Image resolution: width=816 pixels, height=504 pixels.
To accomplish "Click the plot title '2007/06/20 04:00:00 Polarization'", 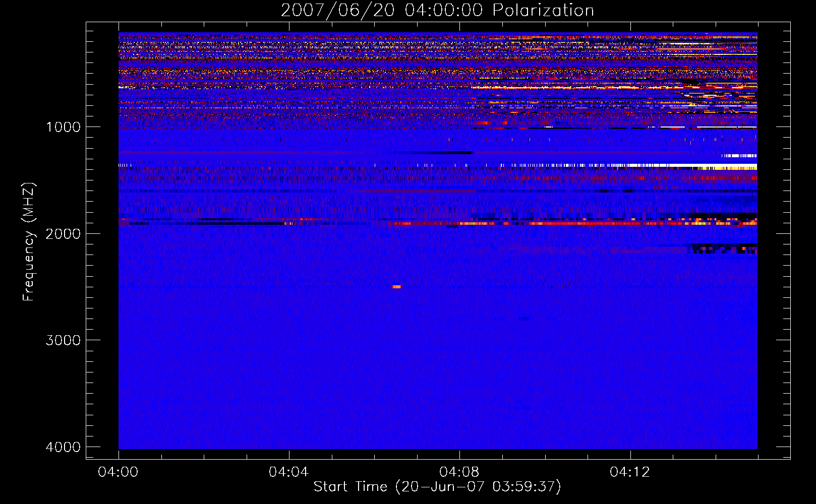I will [437, 10].
